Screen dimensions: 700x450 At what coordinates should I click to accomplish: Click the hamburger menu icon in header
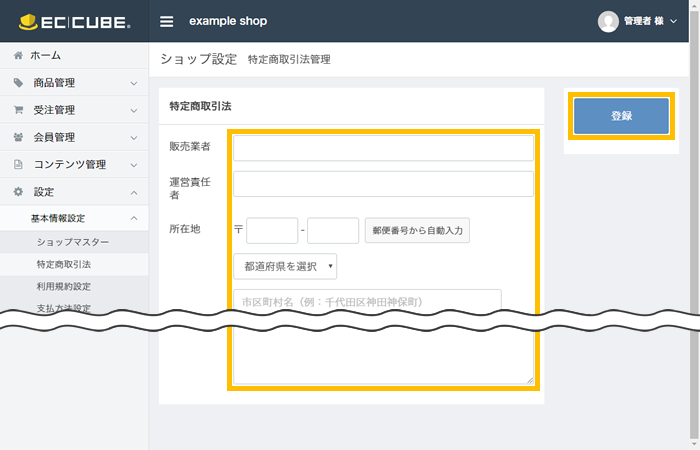pyautogui.click(x=166, y=21)
